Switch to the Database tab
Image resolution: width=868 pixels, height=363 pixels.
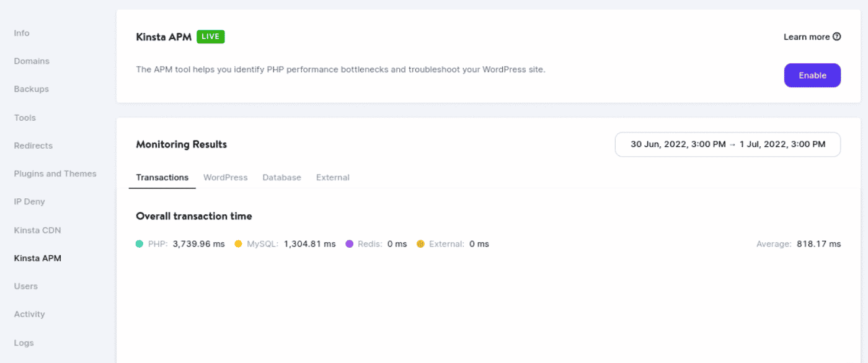pos(281,177)
